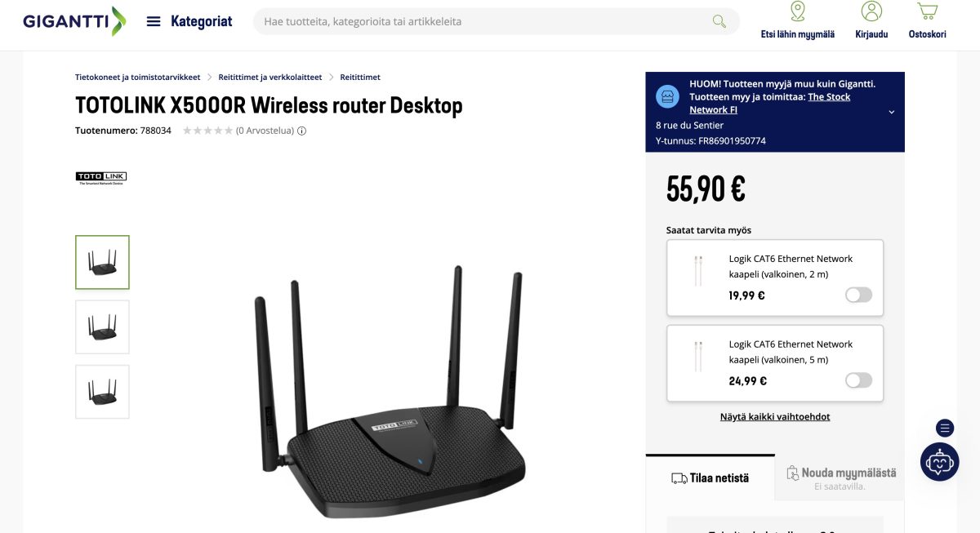The image size is (980, 533).
Task: Expand the seller details chevron
Action: [x=892, y=112]
